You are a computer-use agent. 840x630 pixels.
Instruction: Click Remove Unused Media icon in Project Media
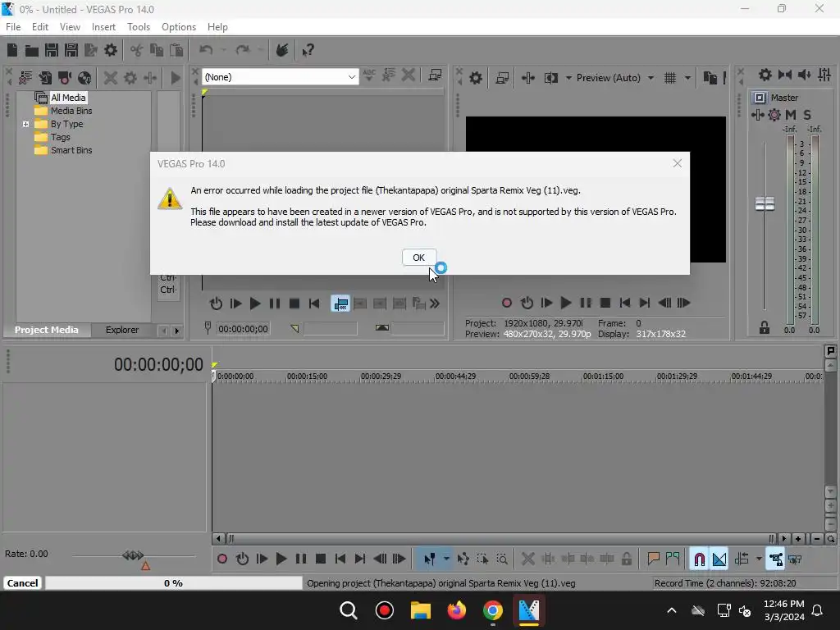point(25,78)
